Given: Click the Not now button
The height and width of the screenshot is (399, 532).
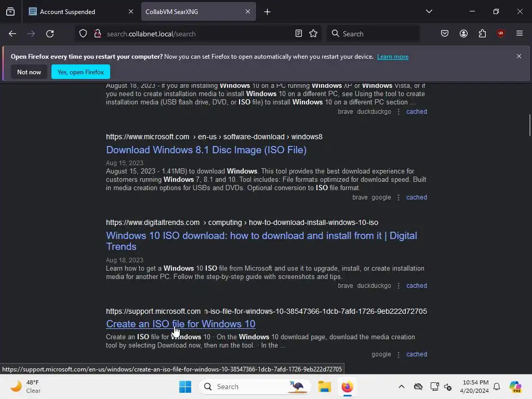Looking at the screenshot, I should tap(29, 72).
